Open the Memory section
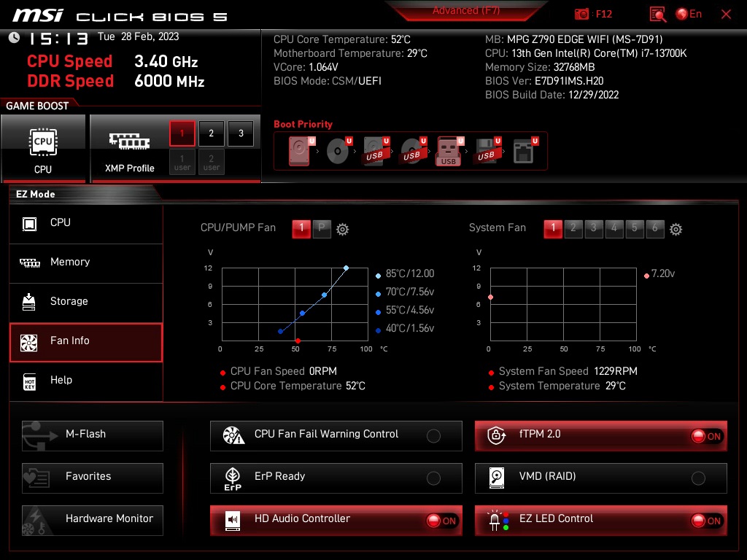 click(x=86, y=262)
